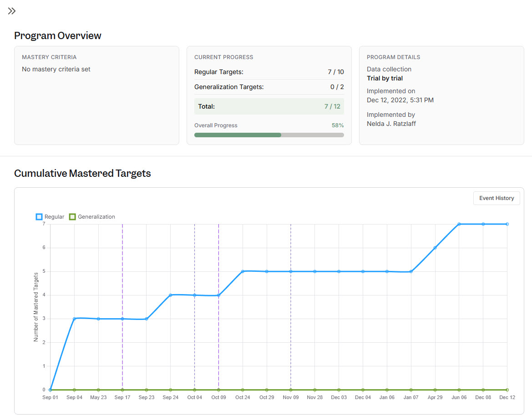This screenshot has height=415, width=532.
Task: Click 'No mastery criteria set' text
Action: coord(56,69)
